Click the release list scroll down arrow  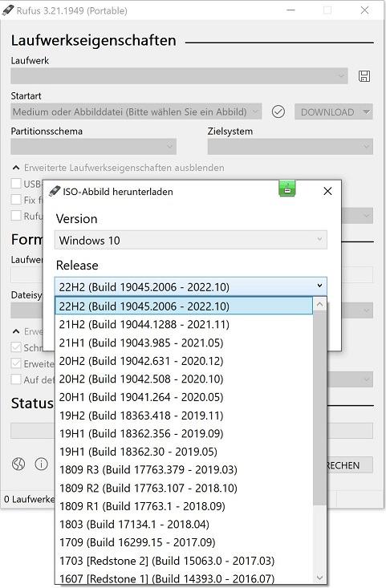click(319, 578)
